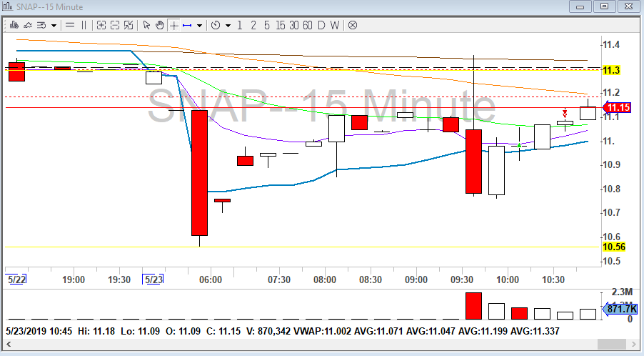Switch to 15 minute timeframe
This screenshot has width=644, height=356.
coord(281,25)
